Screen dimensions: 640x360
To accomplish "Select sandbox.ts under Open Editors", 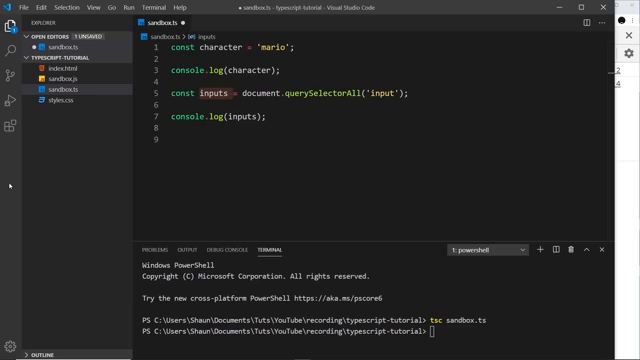I will click(63, 47).
